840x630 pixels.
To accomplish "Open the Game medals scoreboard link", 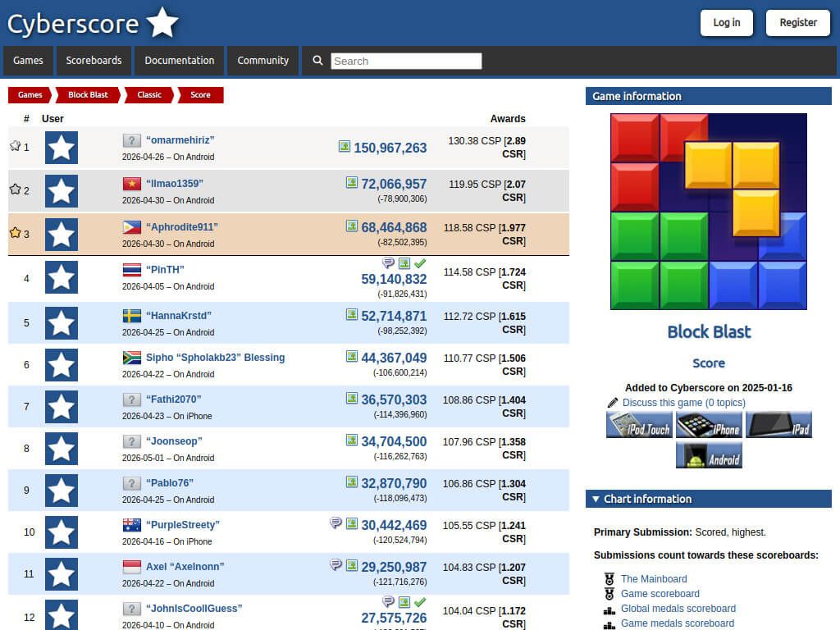I will point(678,623).
